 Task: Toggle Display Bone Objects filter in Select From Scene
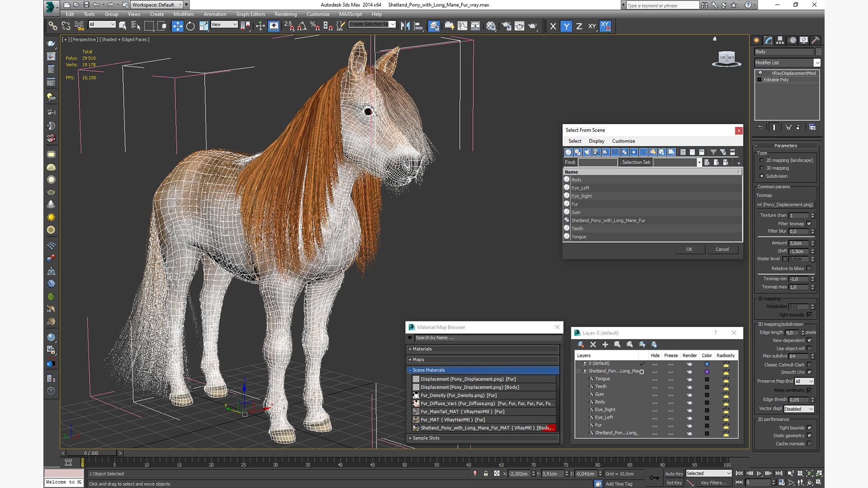(643, 152)
